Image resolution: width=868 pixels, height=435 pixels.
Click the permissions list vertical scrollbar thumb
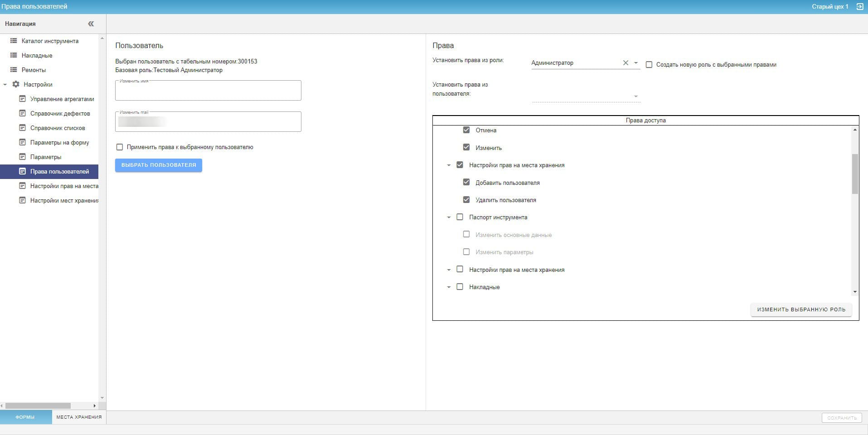point(855,174)
